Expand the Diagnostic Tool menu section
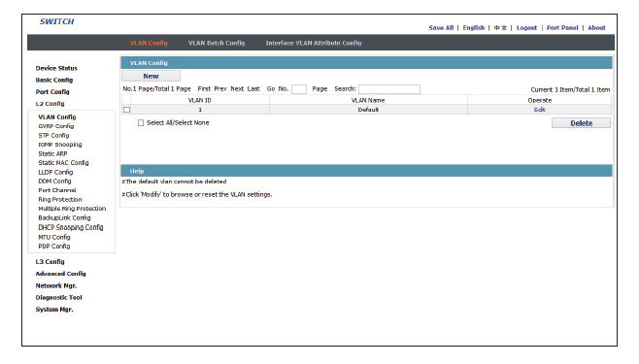 58,297
